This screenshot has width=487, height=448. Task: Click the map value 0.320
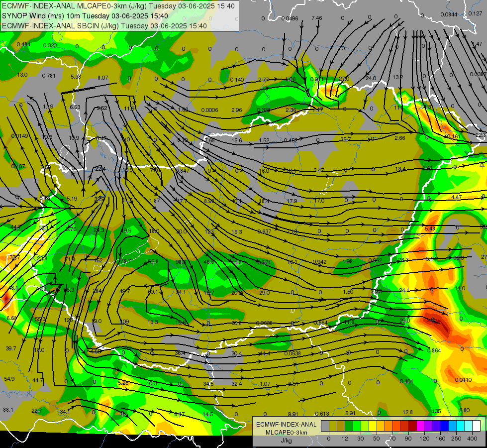tap(50, 45)
